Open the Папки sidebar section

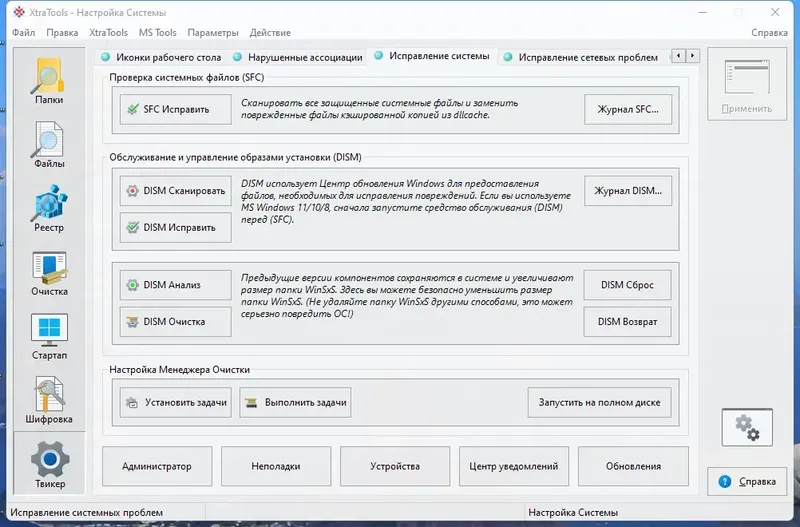49,81
